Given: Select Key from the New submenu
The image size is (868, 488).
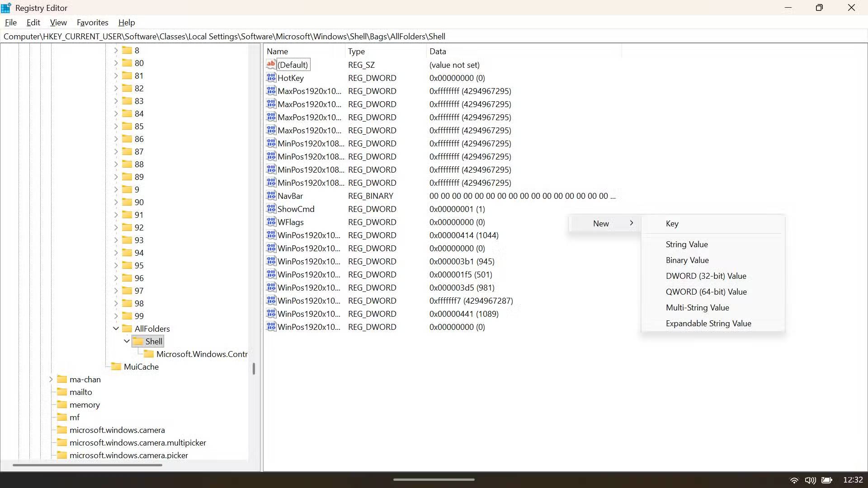Looking at the screenshot, I should click(672, 223).
